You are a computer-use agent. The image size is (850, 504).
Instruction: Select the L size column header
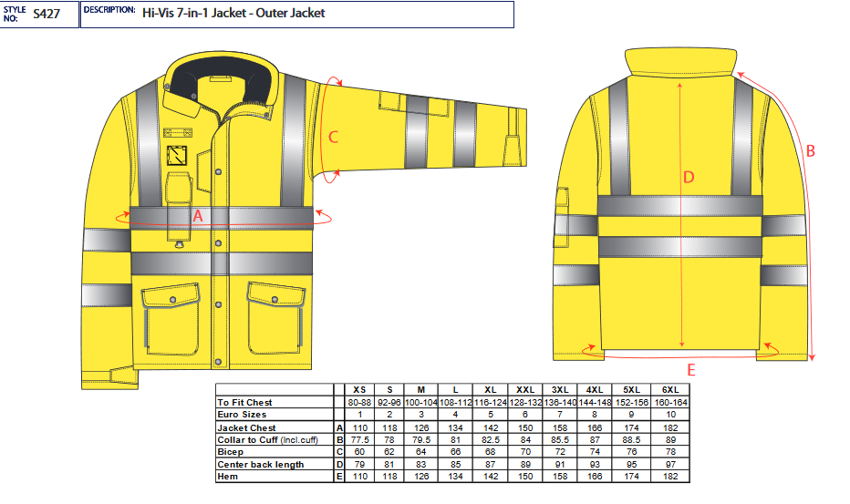coord(455,390)
